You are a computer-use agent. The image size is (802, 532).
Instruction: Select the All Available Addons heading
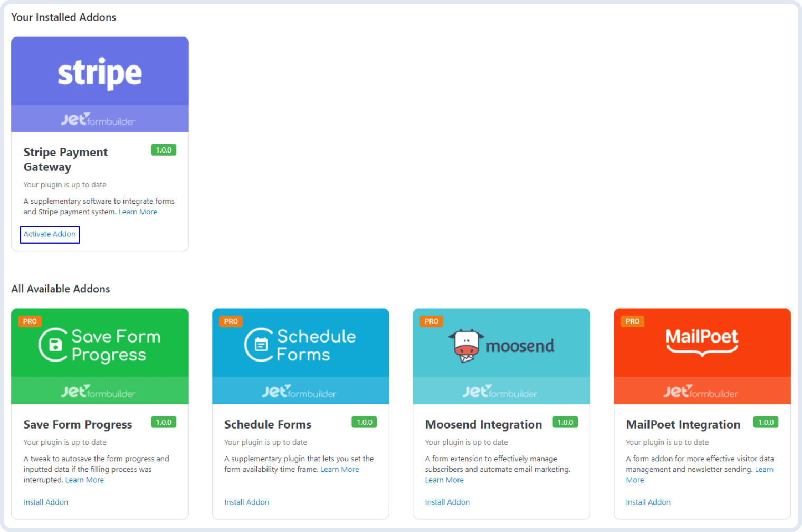61,289
